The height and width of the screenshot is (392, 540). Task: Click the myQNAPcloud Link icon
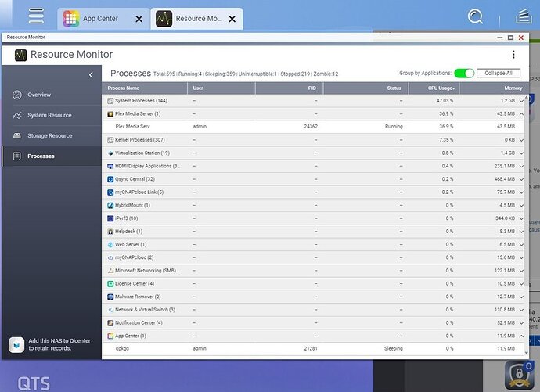point(110,192)
